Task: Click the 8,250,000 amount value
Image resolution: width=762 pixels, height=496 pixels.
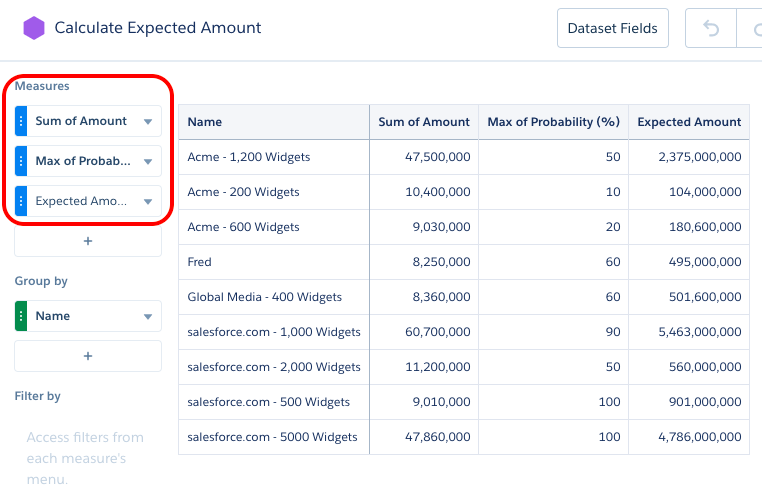Action: point(441,262)
